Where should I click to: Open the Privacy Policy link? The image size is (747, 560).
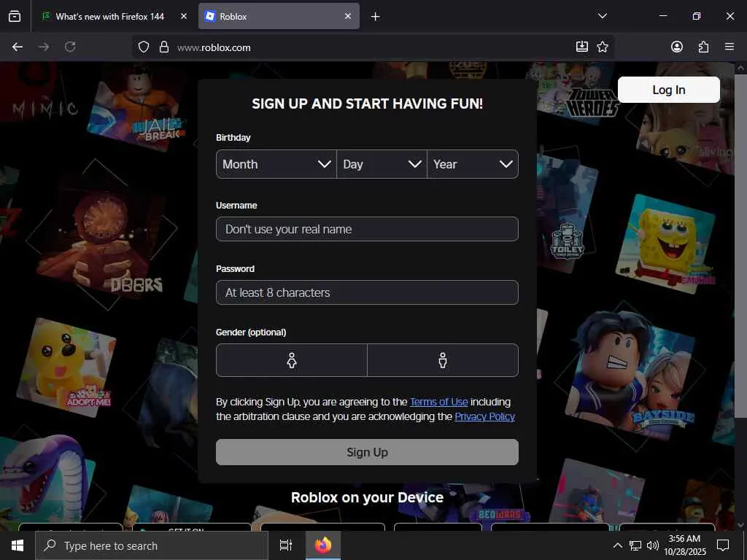pyautogui.click(x=484, y=416)
